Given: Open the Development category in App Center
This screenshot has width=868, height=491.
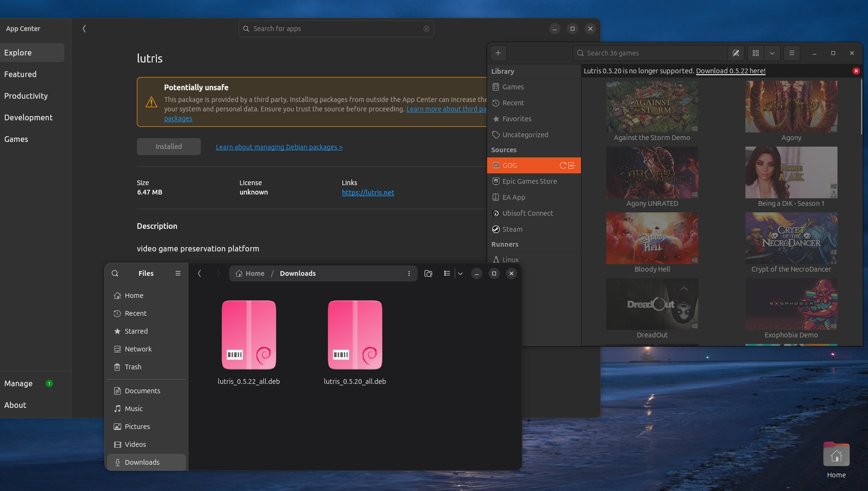Looking at the screenshot, I should (32, 117).
